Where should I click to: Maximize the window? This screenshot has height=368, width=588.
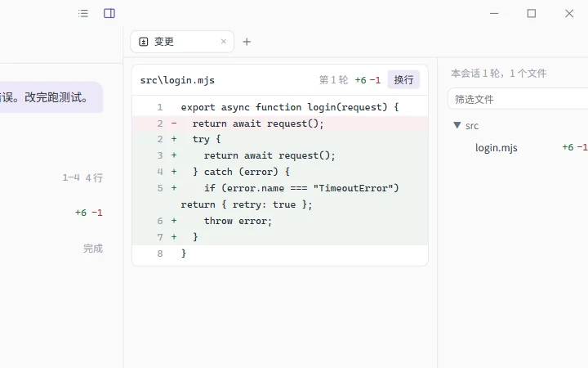532,14
